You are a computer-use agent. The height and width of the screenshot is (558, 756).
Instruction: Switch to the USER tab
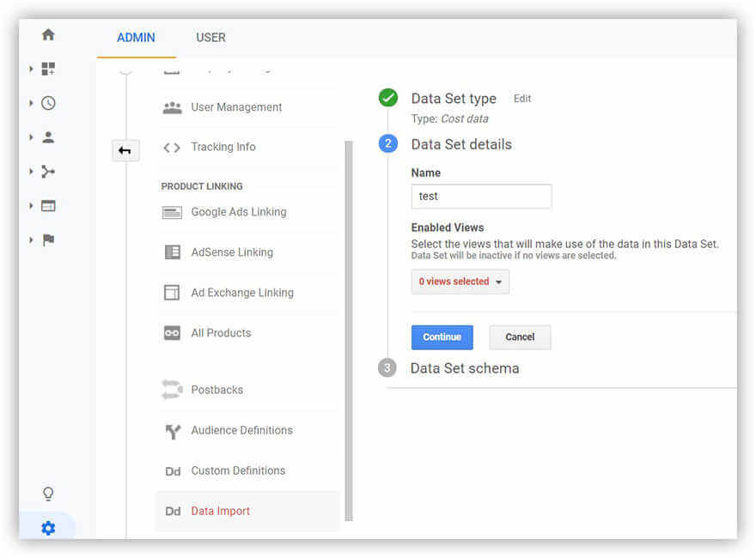210,38
